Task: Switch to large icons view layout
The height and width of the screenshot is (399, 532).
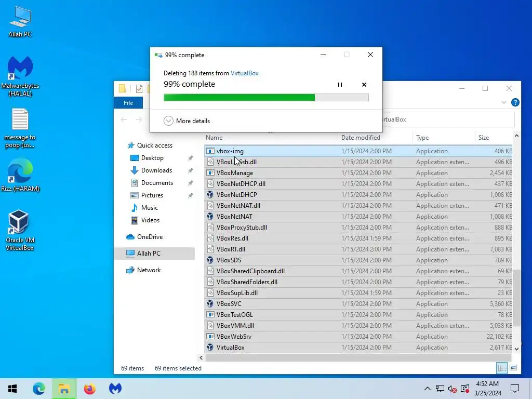Action: (x=513, y=368)
